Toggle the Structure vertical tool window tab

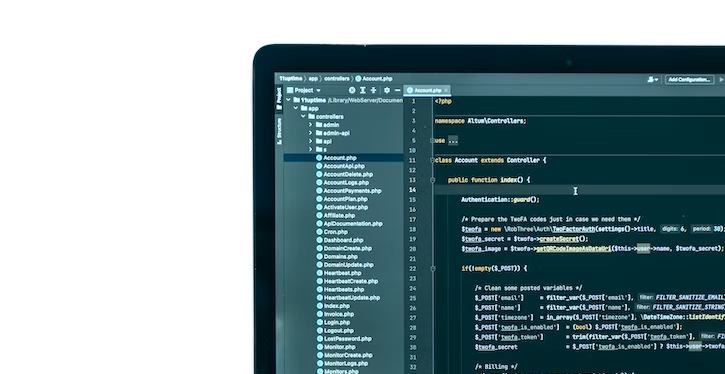click(x=279, y=130)
